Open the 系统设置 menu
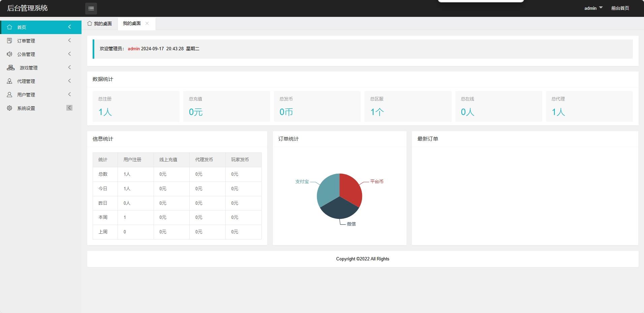This screenshot has height=313, width=644. pos(41,108)
